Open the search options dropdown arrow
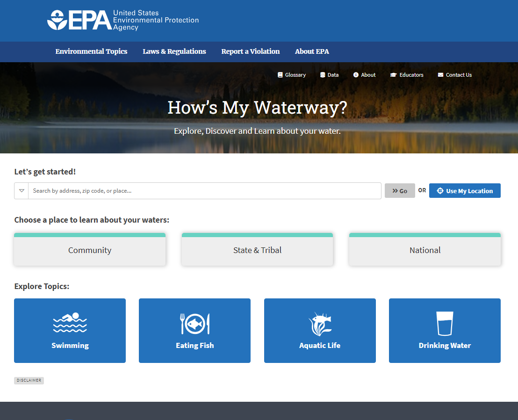This screenshot has width=518, height=420. [22, 191]
